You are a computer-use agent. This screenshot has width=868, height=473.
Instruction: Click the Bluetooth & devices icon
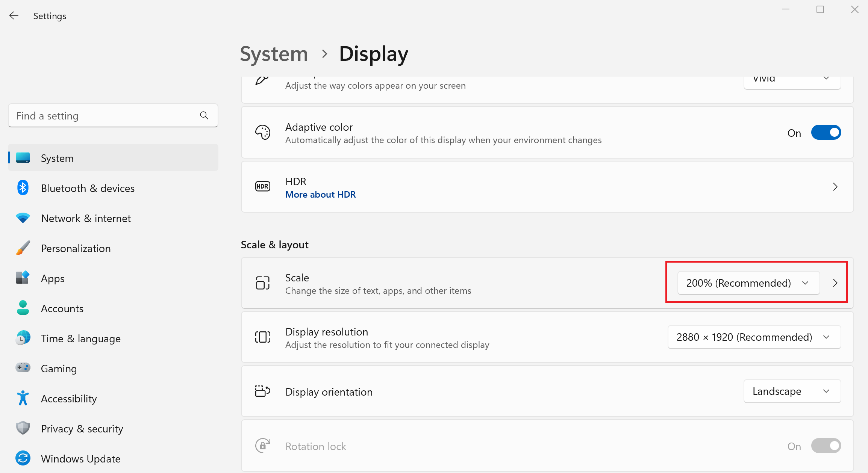[23, 188]
